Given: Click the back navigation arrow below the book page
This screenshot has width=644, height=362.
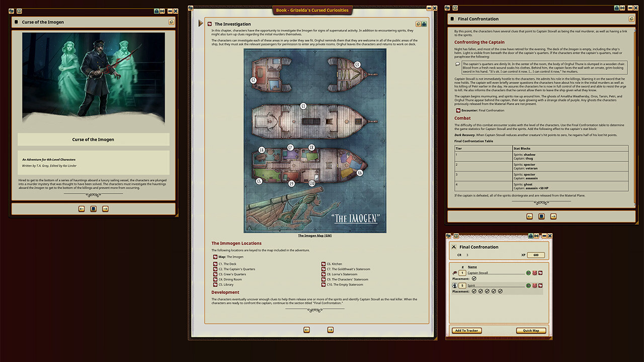Looking at the screenshot, I should pos(306,330).
